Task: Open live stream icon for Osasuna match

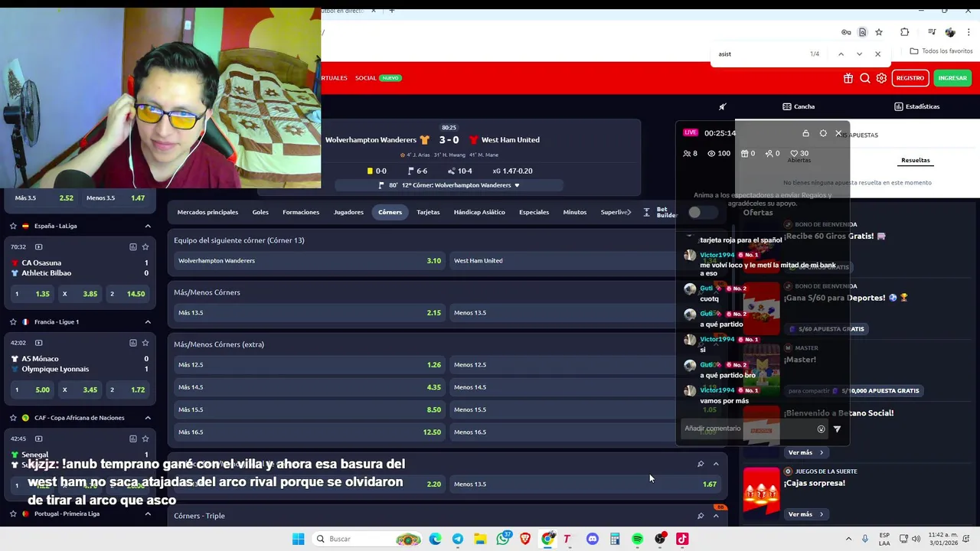Action: click(x=38, y=246)
